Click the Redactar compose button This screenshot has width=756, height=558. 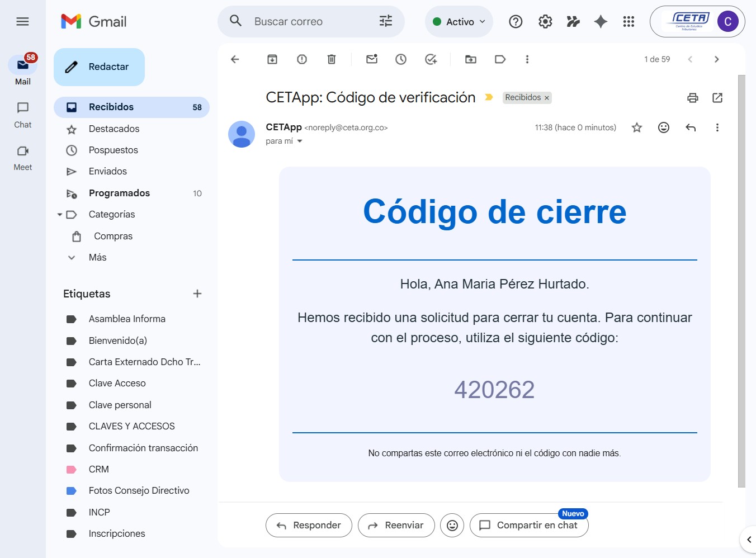(99, 67)
